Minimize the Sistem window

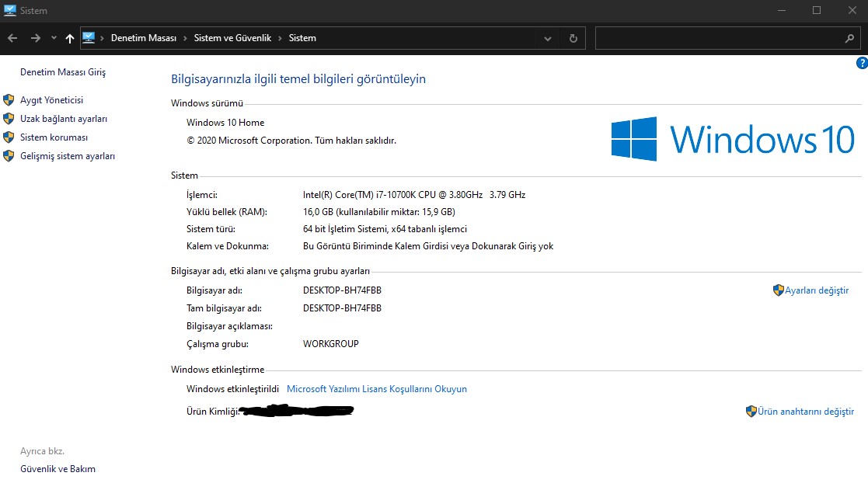coord(782,11)
